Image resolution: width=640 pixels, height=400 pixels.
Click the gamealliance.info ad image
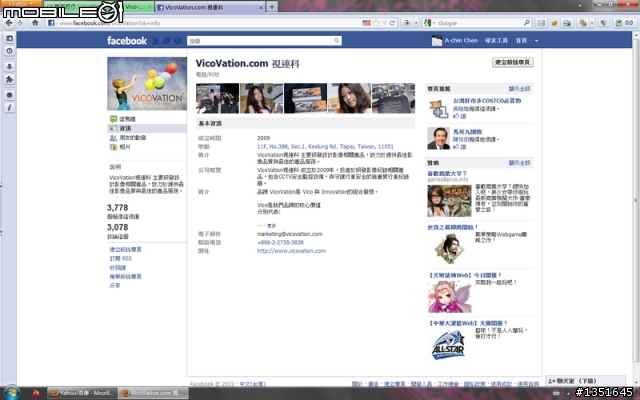pyautogui.click(x=449, y=200)
